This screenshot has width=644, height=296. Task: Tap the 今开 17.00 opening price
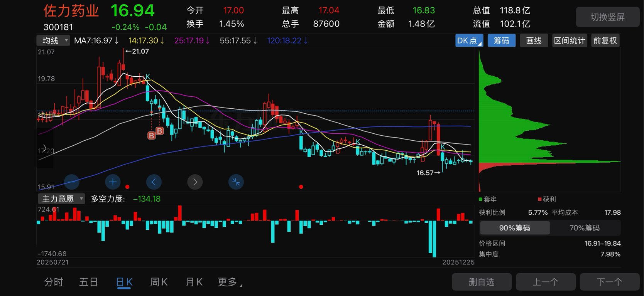click(x=233, y=10)
